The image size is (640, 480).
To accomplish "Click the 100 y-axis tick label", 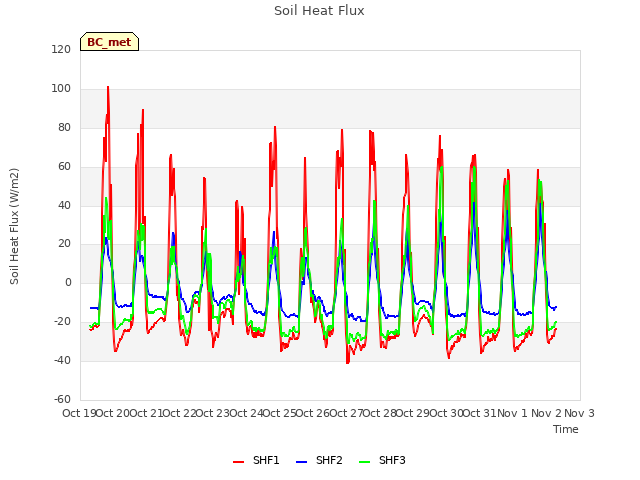I will pos(61,89).
